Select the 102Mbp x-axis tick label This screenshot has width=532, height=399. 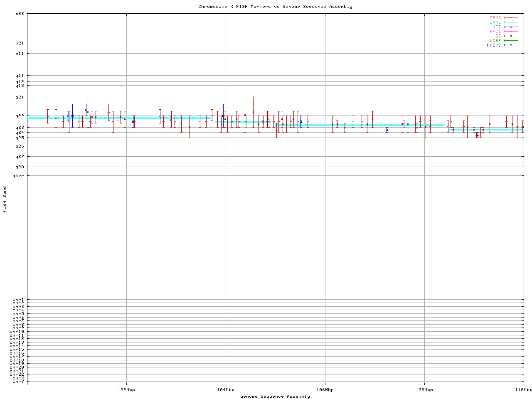click(126, 390)
